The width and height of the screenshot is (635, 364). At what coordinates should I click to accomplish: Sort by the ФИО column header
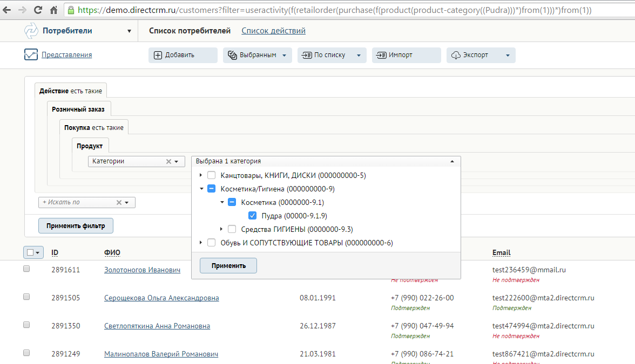click(x=112, y=253)
